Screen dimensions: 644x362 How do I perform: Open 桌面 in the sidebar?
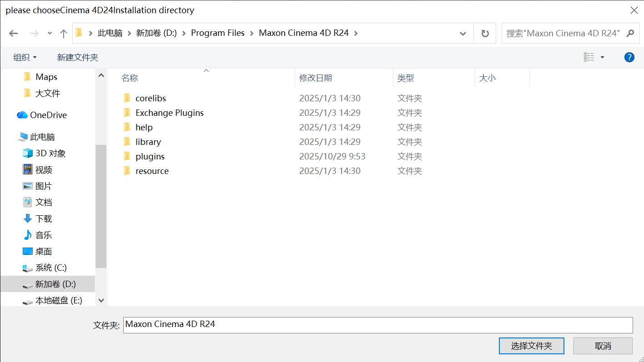44,252
